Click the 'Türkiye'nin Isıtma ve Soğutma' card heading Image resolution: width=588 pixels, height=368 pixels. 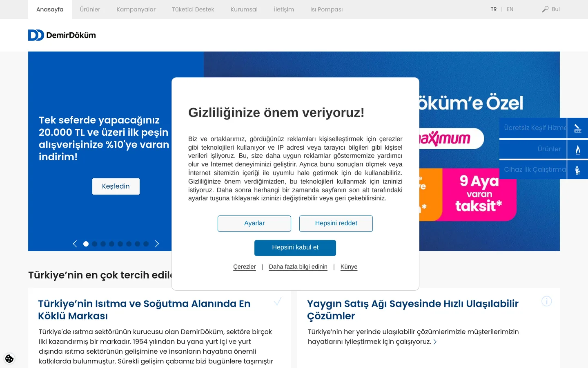click(x=144, y=310)
